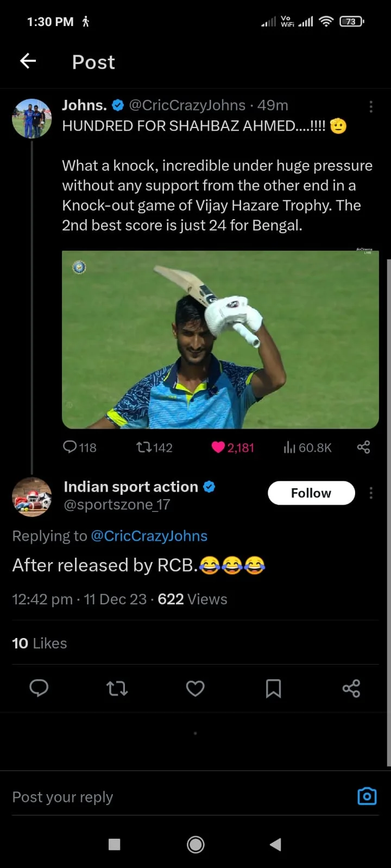Tap the 'Post your reply' field
Image resolution: width=391 pixels, height=868 pixels.
coord(163,797)
